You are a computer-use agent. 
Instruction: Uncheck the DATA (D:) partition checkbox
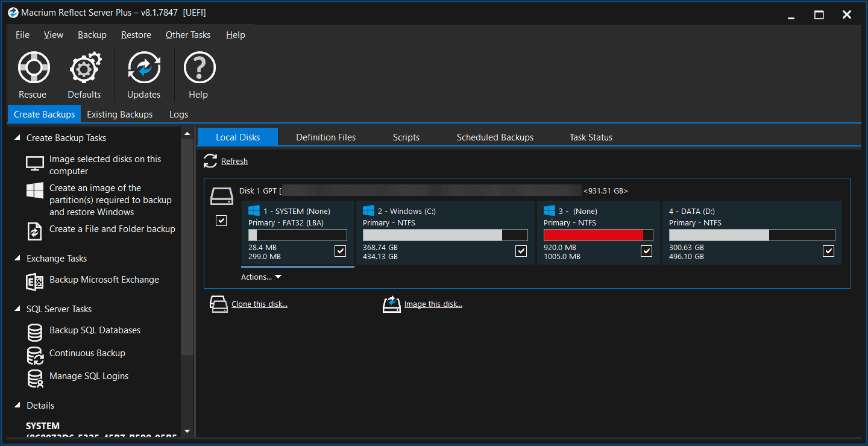[828, 251]
